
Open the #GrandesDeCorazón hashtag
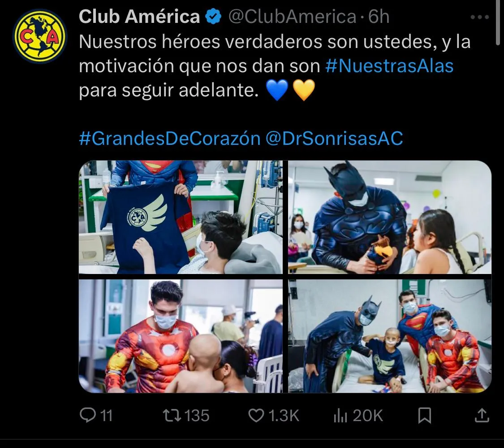point(170,139)
